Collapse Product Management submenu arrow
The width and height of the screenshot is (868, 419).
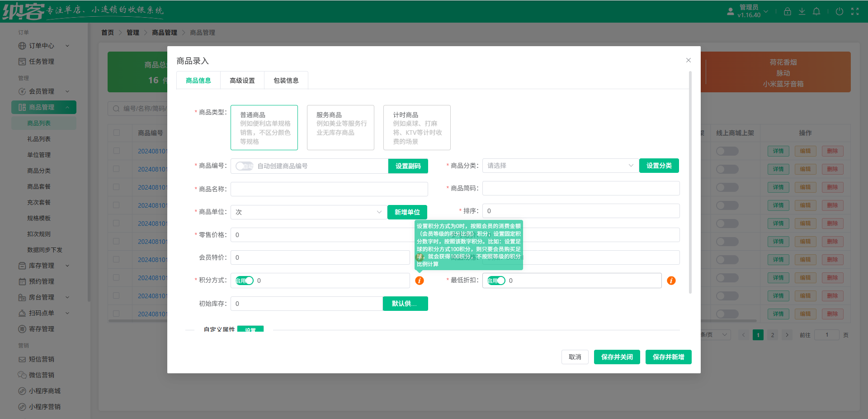(x=67, y=107)
